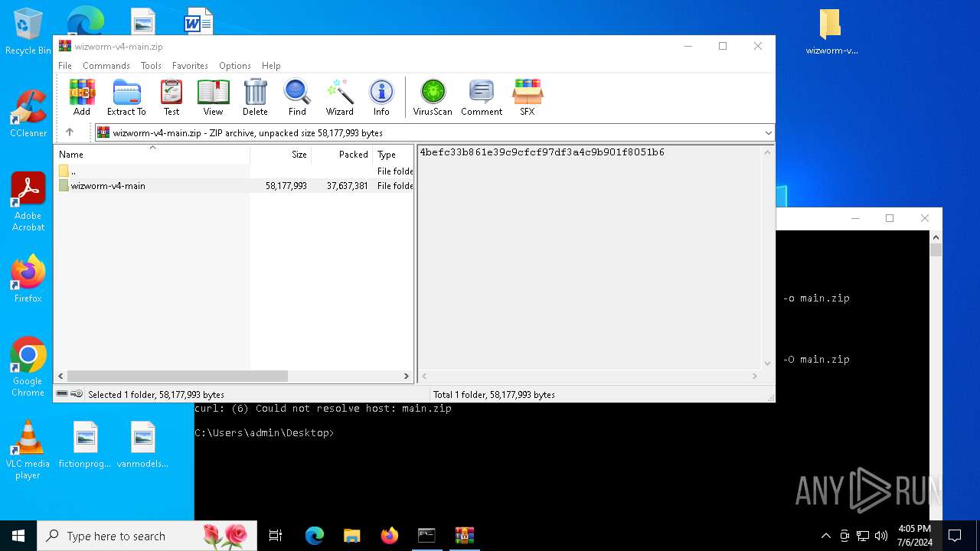Click the Add toolbar icon in WinRAR

(x=82, y=97)
